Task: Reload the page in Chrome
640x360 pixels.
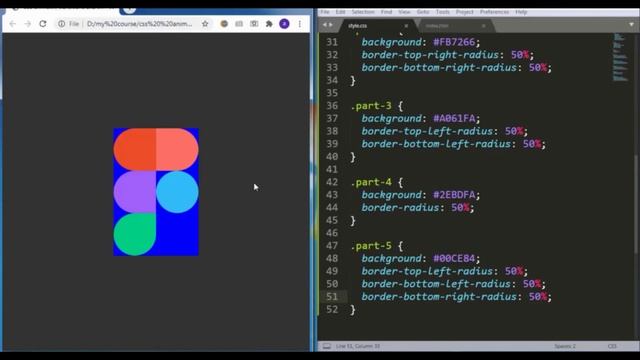Action: 43,24
